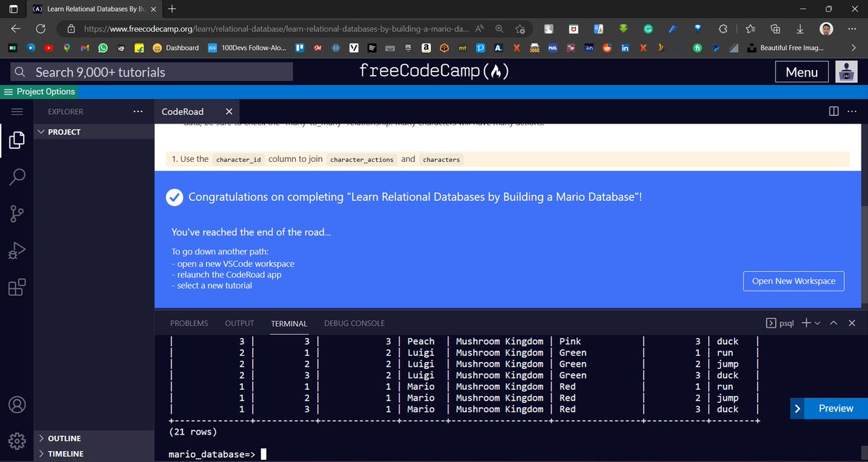This screenshot has height=462, width=868.
Task: Open the WhatsApp bookmark
Action: point(103,48)
